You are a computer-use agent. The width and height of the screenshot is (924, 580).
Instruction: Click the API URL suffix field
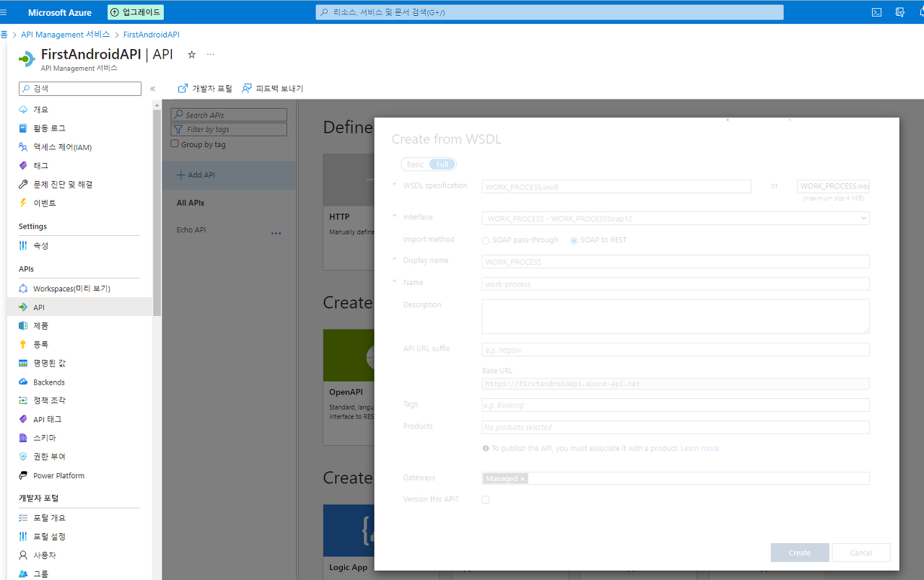[676, 349]
